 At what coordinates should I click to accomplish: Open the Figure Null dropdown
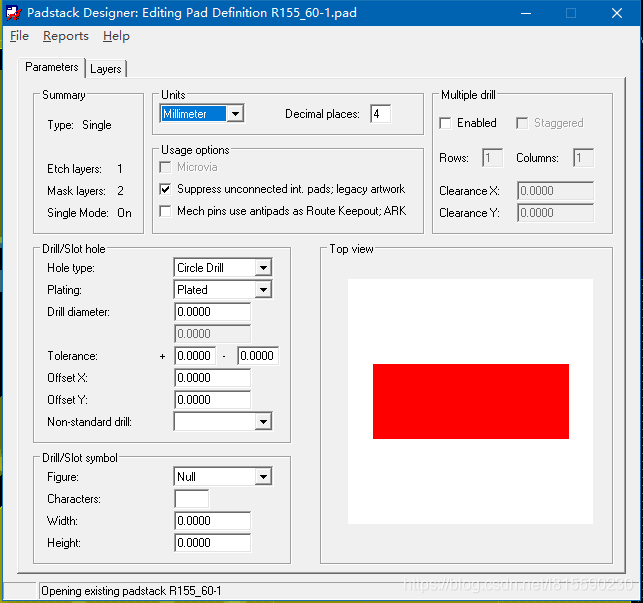click(x=223, y=477)
